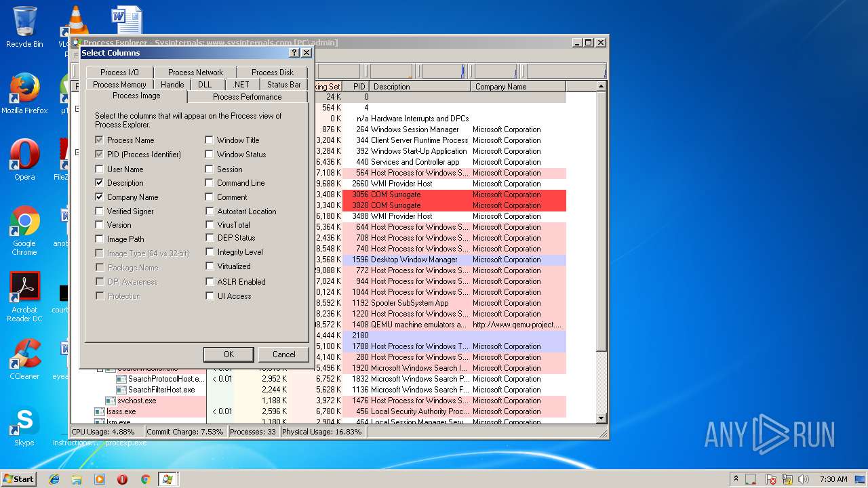Show hidden system tray icons
Image resolution: width=868 pixels, height=488 pixels.
(736, 479)
